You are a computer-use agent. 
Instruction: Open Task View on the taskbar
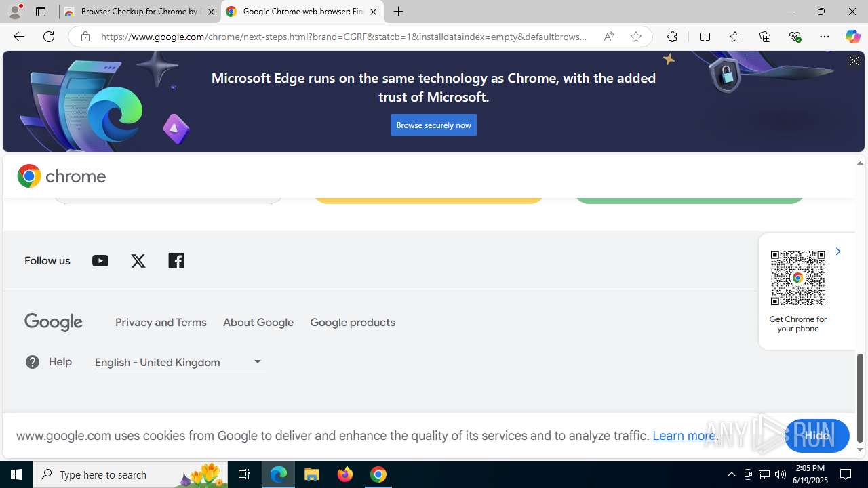244,474
